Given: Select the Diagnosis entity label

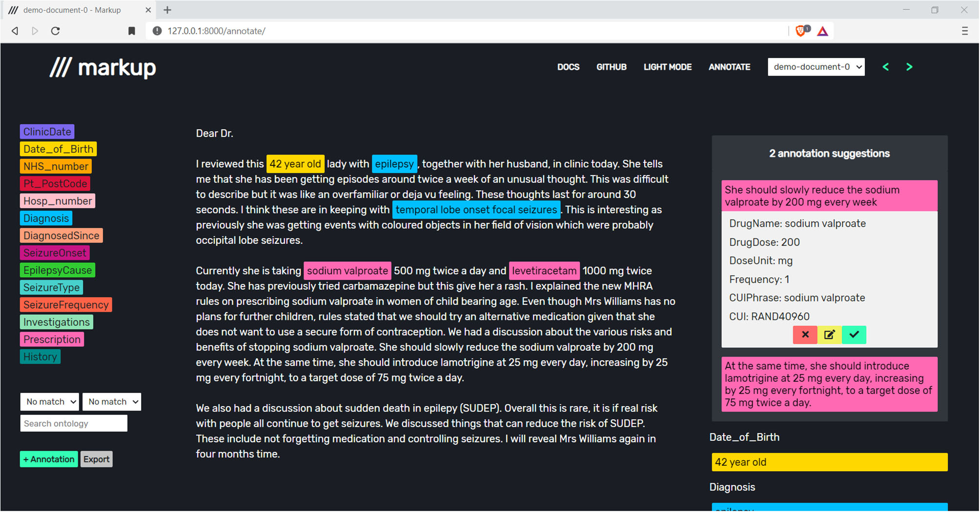Looking at the screenshot, I should click(46, 218).
